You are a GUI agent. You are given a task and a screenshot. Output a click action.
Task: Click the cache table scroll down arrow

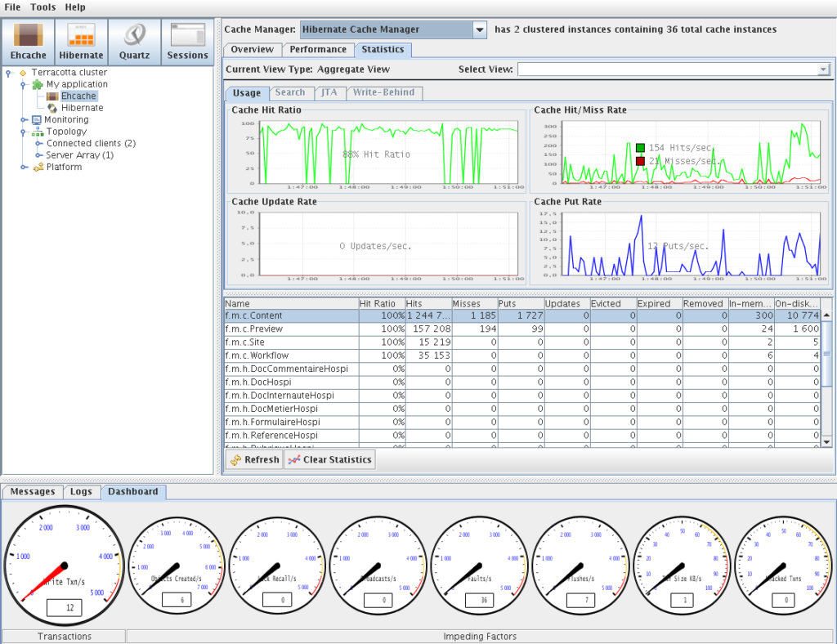pos(826,442)
